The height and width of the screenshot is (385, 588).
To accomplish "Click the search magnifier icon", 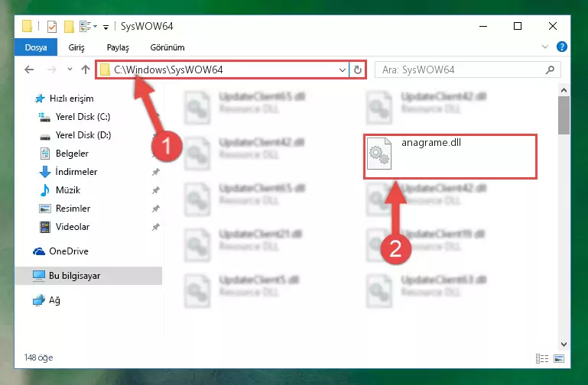I will pos(550,70).
